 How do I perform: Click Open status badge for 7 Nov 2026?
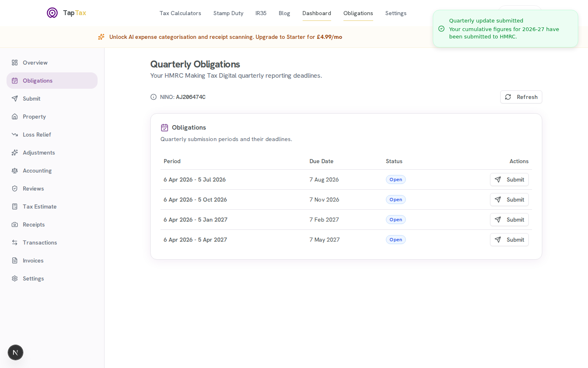[x=396, y=200]
